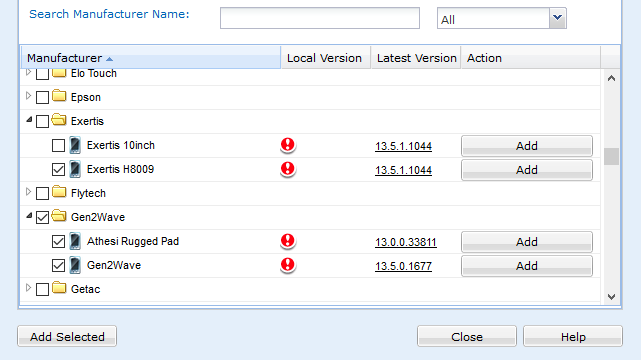Collapse the Exertis tree node

point(29,120)
